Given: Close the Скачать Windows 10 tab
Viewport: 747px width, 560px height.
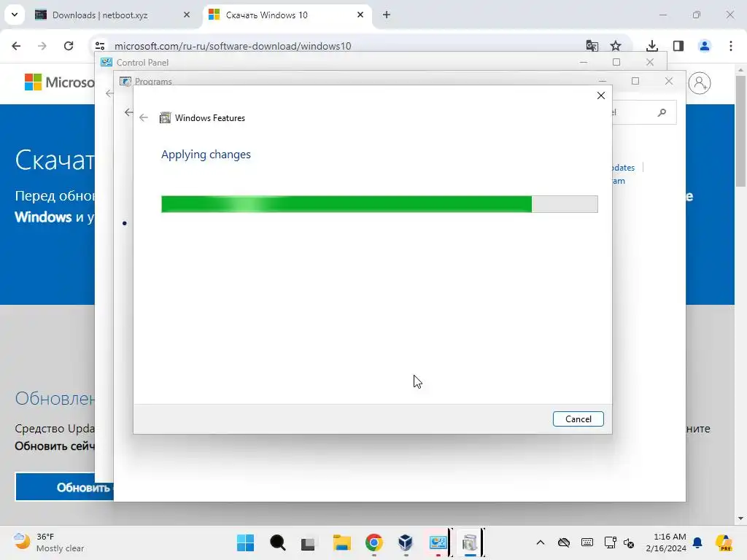Looking at the screenshot, I should 360,15.
